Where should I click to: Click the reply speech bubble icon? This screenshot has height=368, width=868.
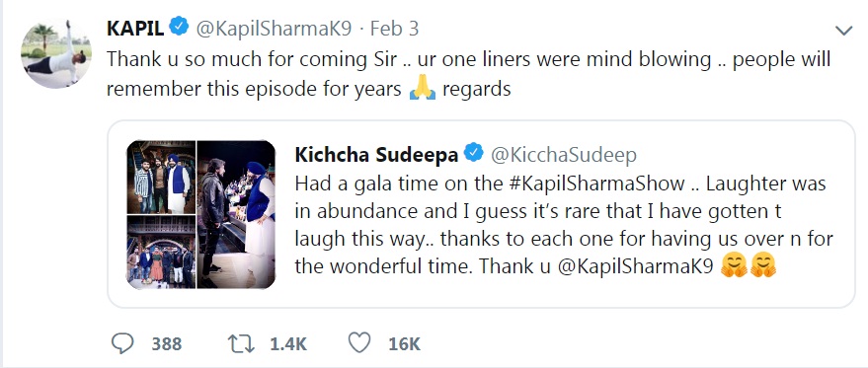(122, 343)
